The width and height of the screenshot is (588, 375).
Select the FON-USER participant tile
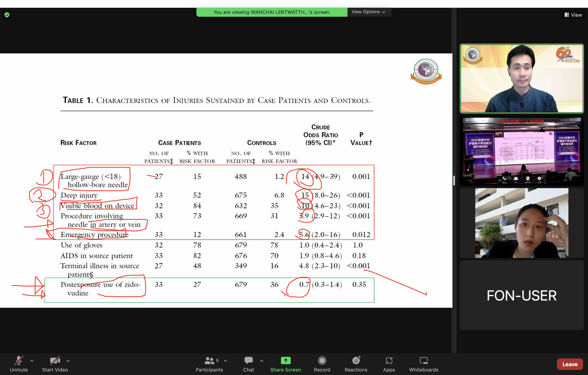[x=522, y=295]
